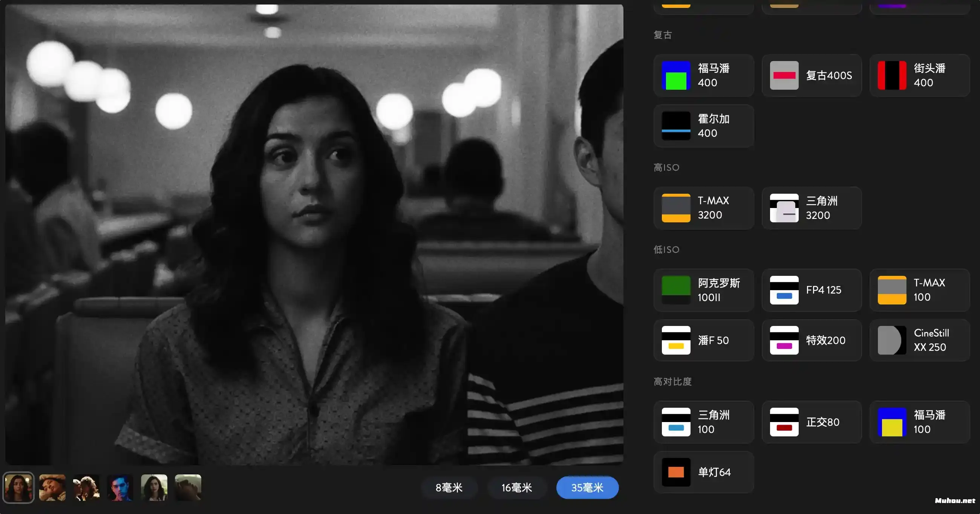The width and height of the screenshot is (980, 514).
Task: Apply the 阿克罗斯 100II green preset
Action: pos(676,290)
